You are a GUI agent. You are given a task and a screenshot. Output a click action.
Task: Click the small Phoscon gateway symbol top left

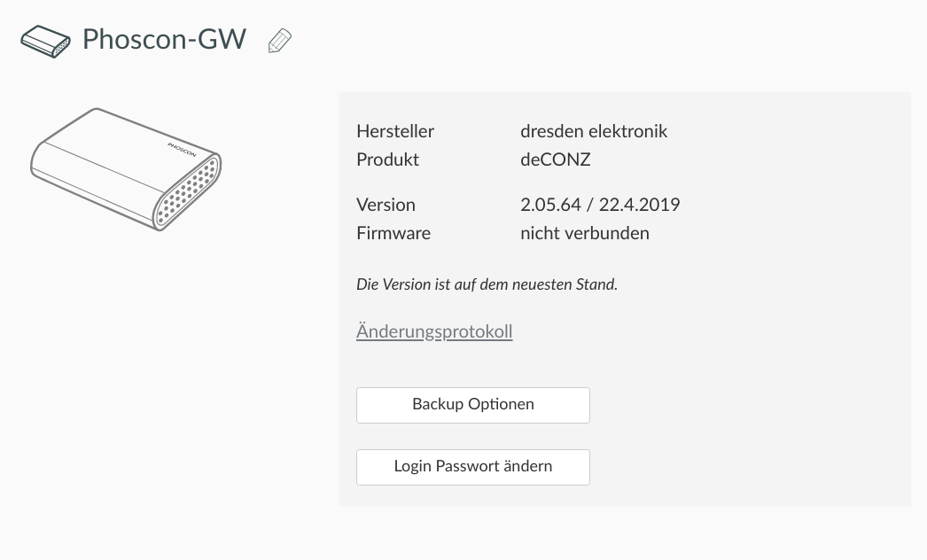(x=45, y=40)
